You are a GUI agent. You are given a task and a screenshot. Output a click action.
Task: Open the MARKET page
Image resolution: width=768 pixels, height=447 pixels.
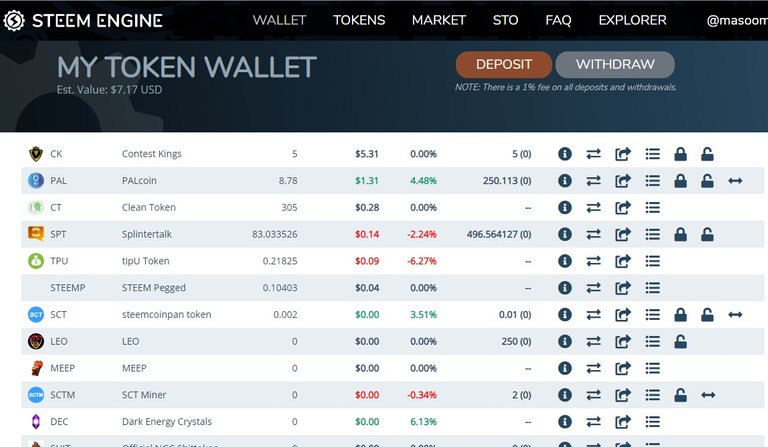click(x=439, y=20)
